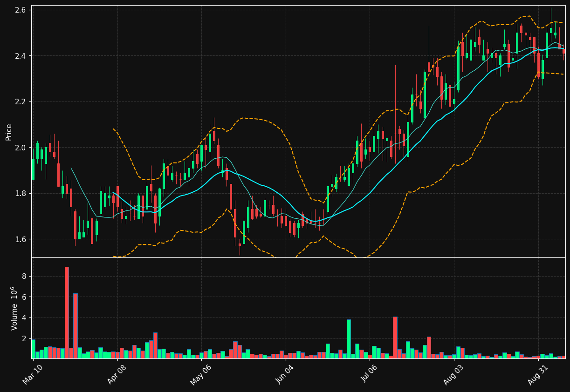Screen dimensions: 570x392
Task: Click the Aug 31 date label
Action: coord(539,374)
